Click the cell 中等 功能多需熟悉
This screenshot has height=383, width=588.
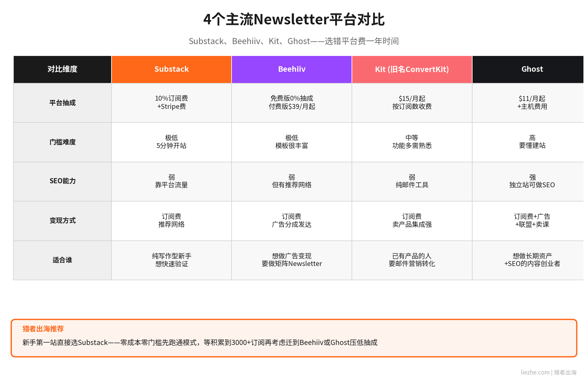click(x=412, y=142)
